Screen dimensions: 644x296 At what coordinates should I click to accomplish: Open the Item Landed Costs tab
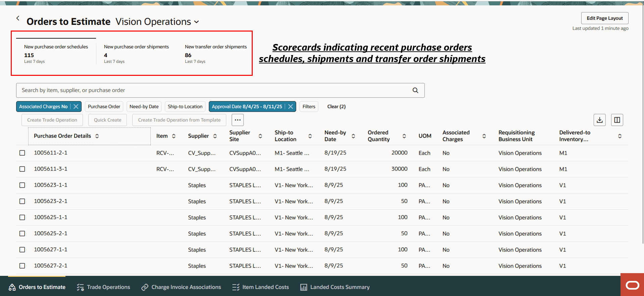[x=260, y=287]
